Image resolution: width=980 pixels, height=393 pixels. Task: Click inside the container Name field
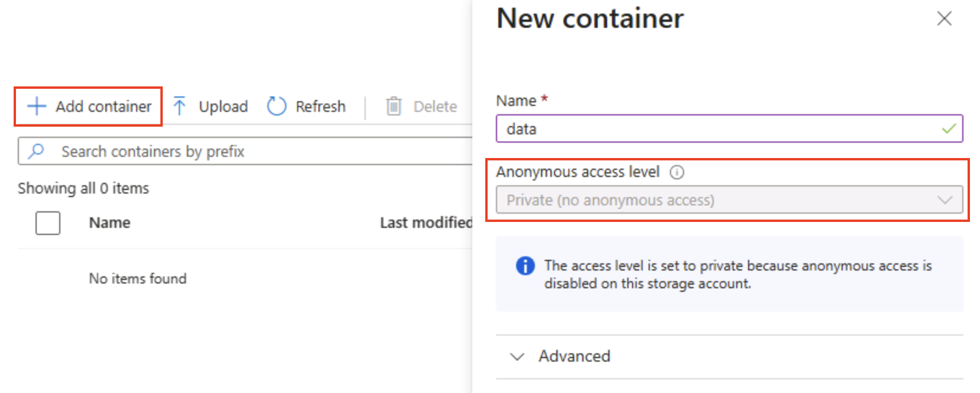click(651, 128)
